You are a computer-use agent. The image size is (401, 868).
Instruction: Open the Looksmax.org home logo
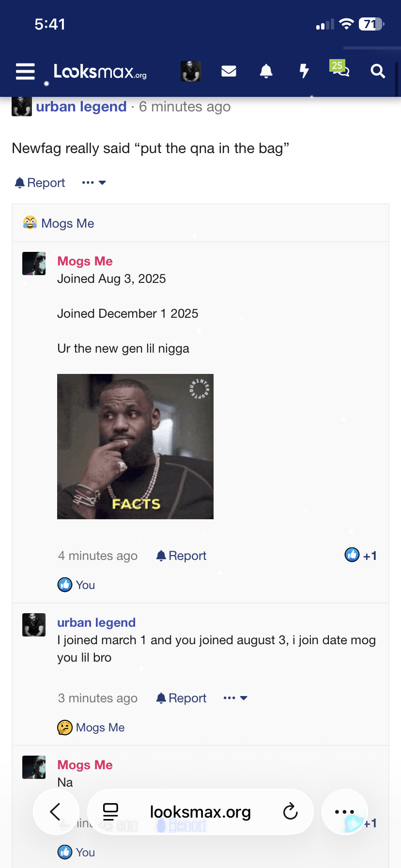click(x=100, y=72)
